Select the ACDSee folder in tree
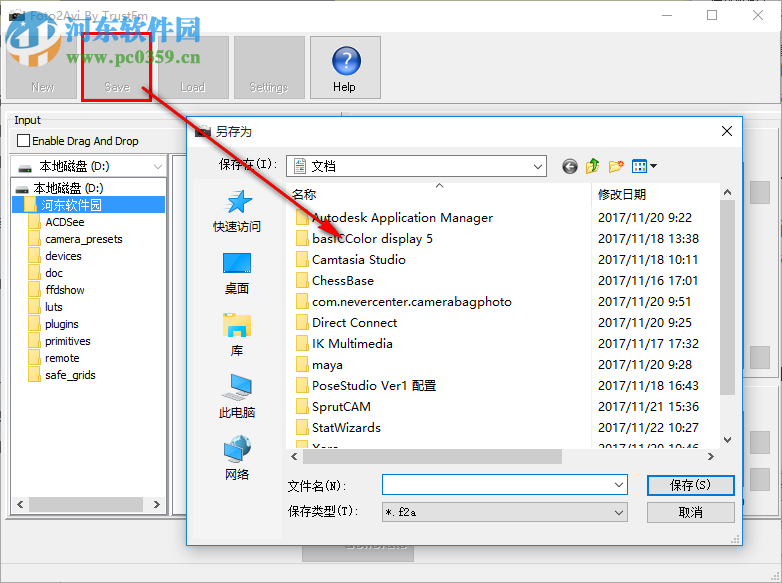The height and width of the screenshot is (583, 782). (x=64, y=222)
